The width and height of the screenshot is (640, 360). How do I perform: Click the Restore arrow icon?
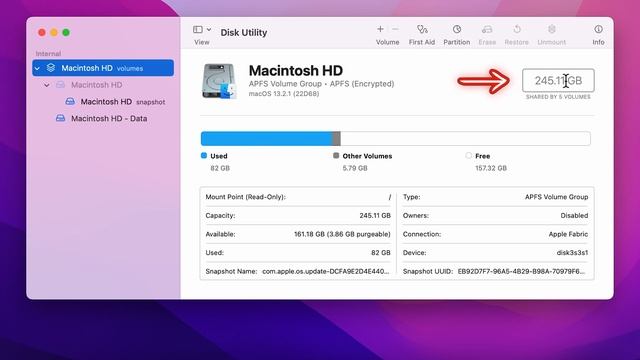(x=517, y=29)
